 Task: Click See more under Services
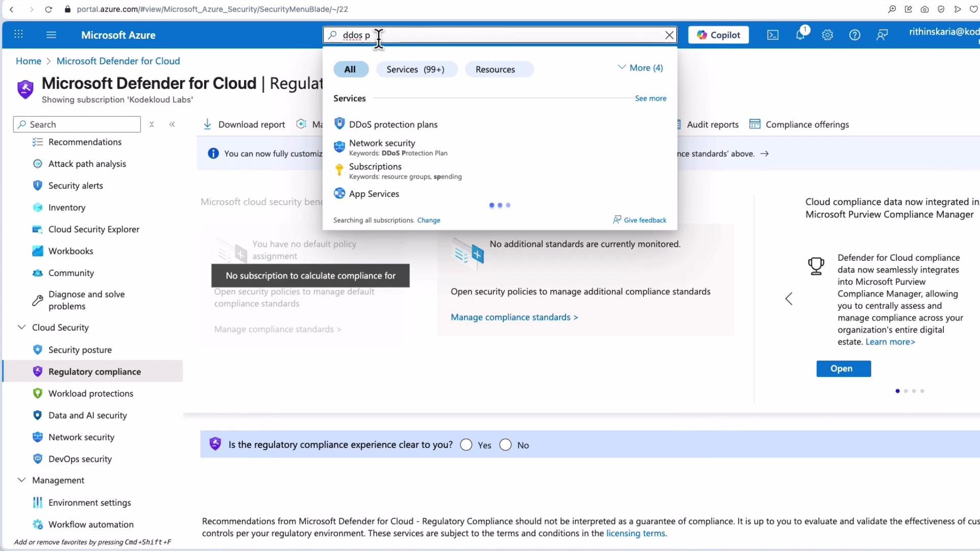[650, 98]
